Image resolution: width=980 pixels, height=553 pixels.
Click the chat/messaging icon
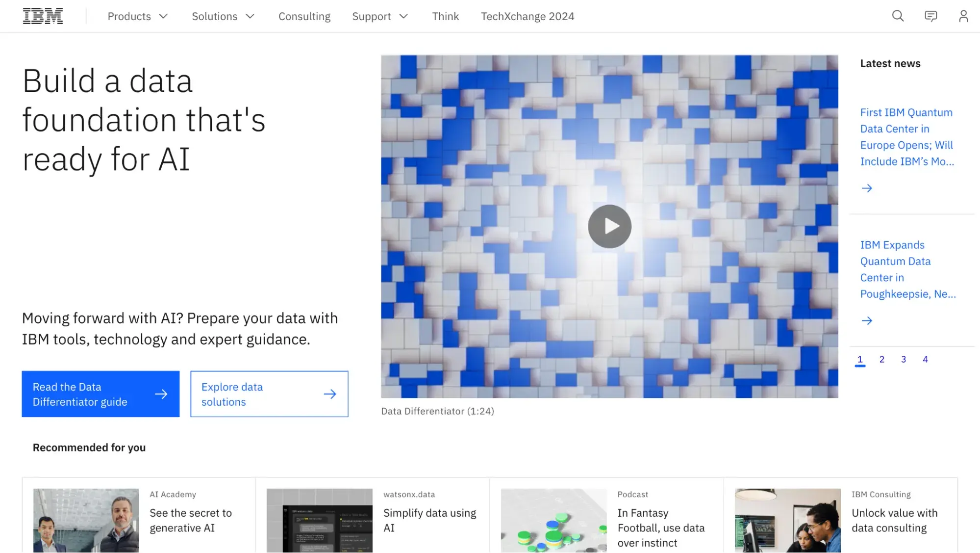[931, 16]
